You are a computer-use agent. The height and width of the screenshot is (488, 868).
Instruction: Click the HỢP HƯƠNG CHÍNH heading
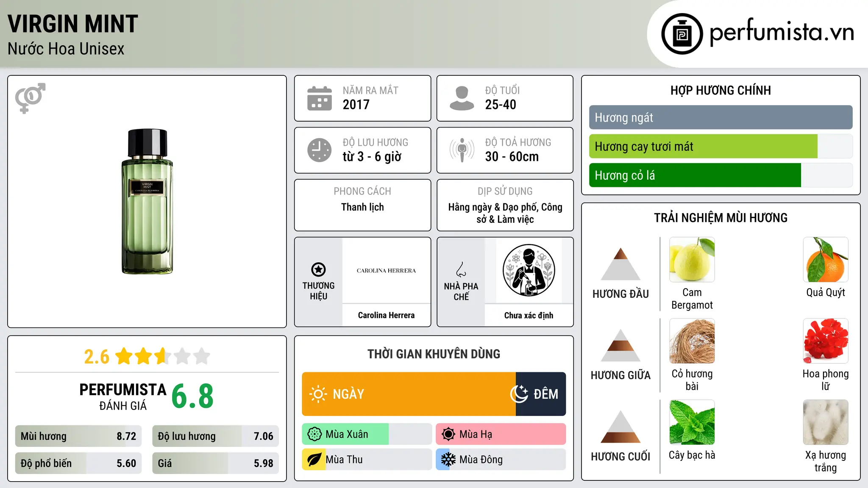click(x=721, y=90)
